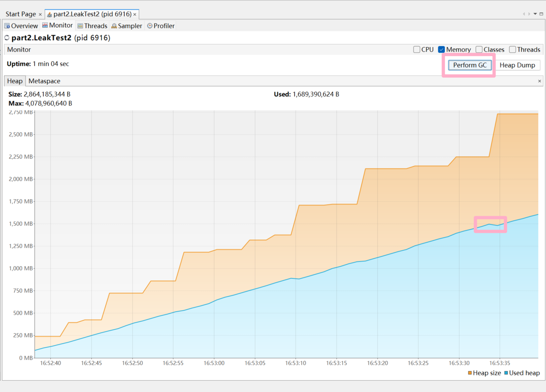
Task: Maximize the document window via top-right icon
Action: (x=541, y=14)
